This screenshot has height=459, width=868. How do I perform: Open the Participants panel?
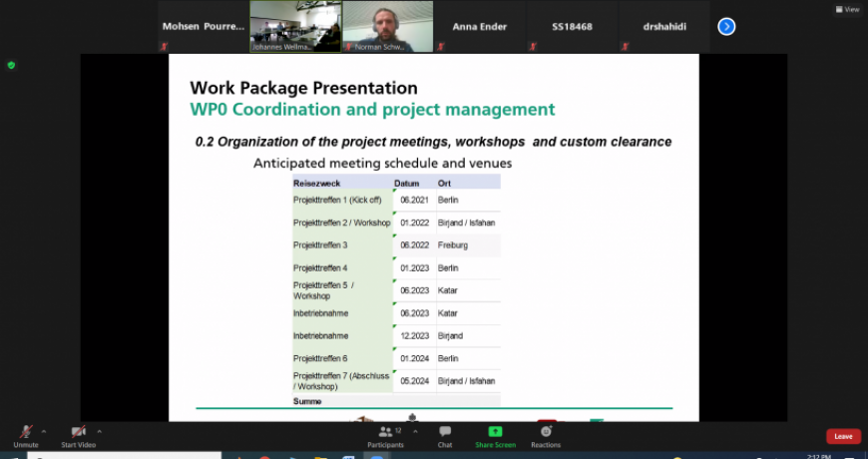[x=385, y=436]
